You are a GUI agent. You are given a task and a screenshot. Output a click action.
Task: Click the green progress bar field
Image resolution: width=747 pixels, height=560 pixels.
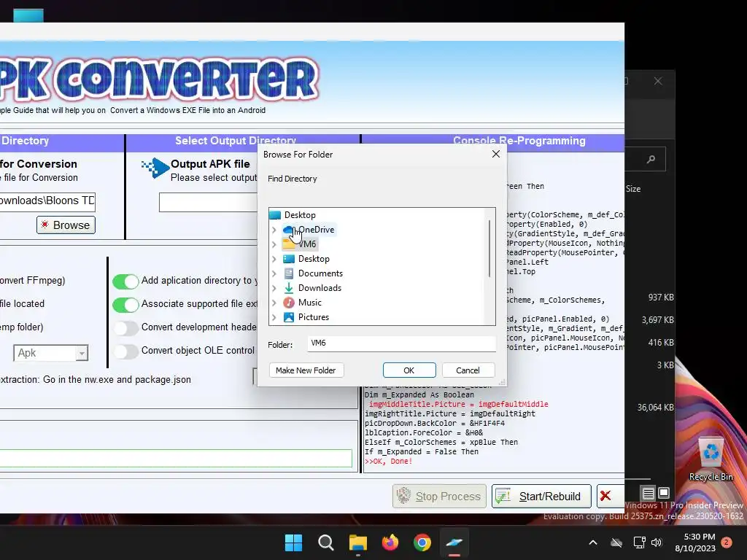(x=176, y=458)
